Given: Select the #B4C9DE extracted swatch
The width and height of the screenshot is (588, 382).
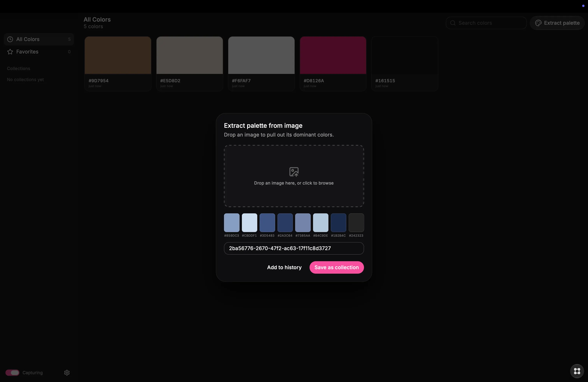Looking at the screenshot, I should pos(320,223).
